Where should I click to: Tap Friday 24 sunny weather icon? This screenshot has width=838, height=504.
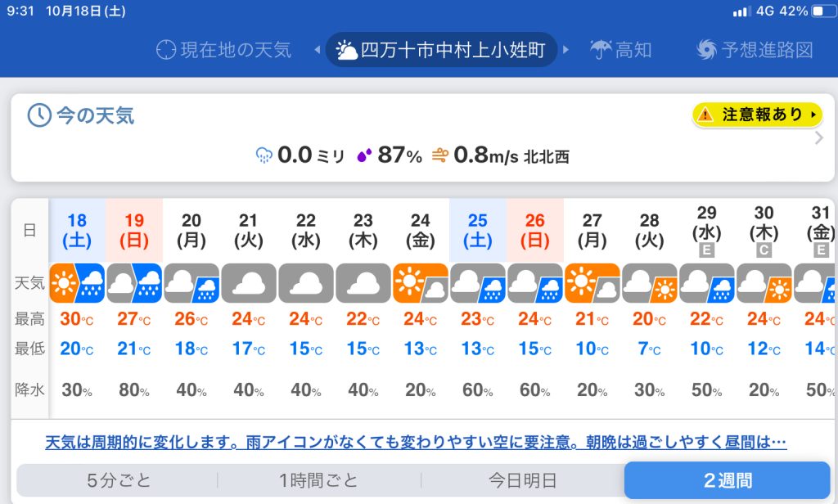pos(421,284)
